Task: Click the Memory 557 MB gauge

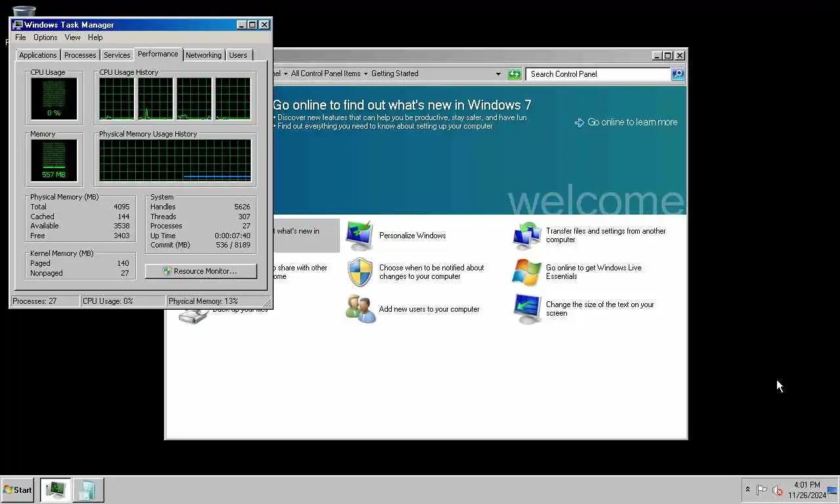Action: [54, 160]
